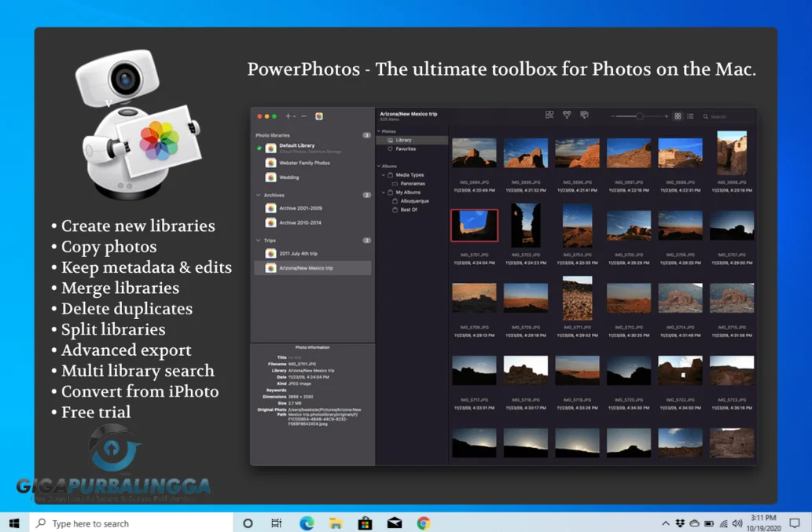Click the volume speaker tray icon
812x532 pixels.
737,523
